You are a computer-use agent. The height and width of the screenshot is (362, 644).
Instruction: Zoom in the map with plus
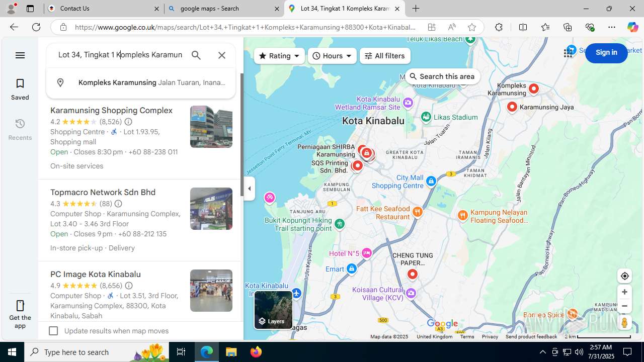point(624,292)
